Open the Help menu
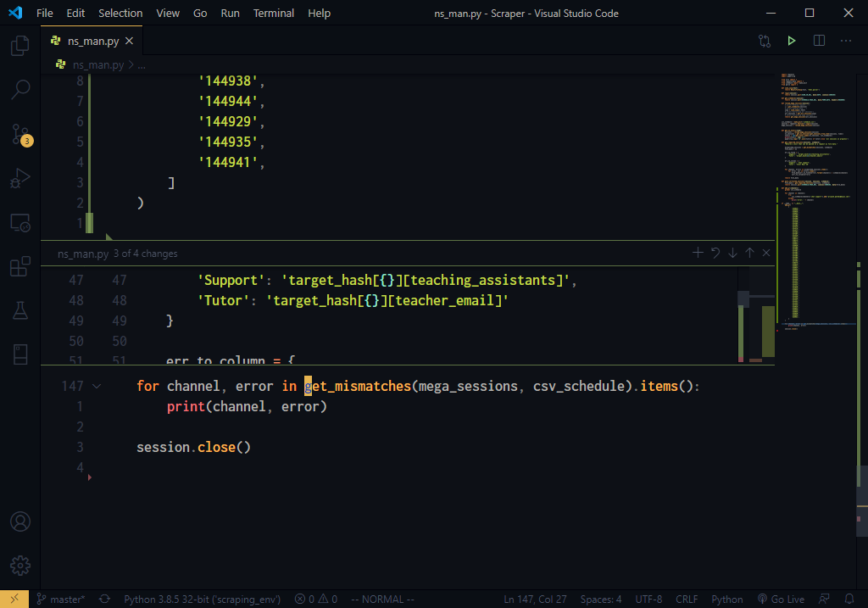This screenshot has width=868, height=608. pos(320,14)
